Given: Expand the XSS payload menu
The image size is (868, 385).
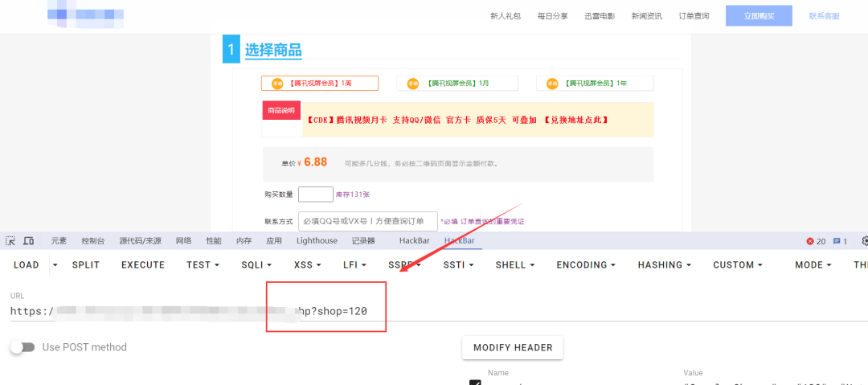Looking at the screenshot, I should pos(308,264).
